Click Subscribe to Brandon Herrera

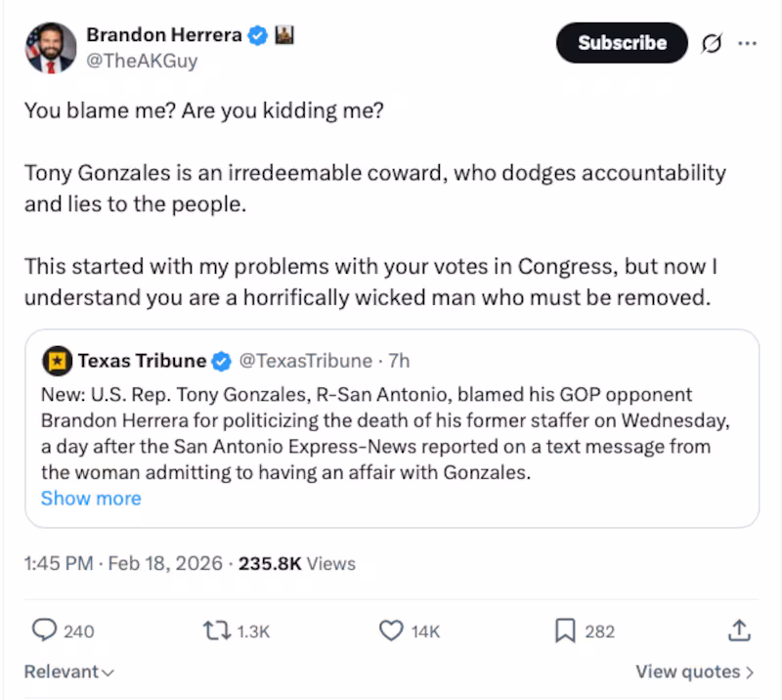pyautogui.click(x=621, y=43)
